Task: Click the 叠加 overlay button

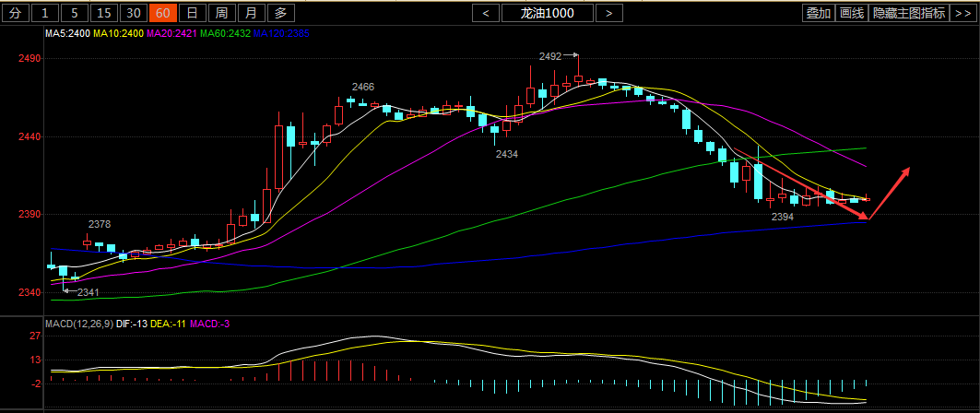Action: click(x=818, y=13)
